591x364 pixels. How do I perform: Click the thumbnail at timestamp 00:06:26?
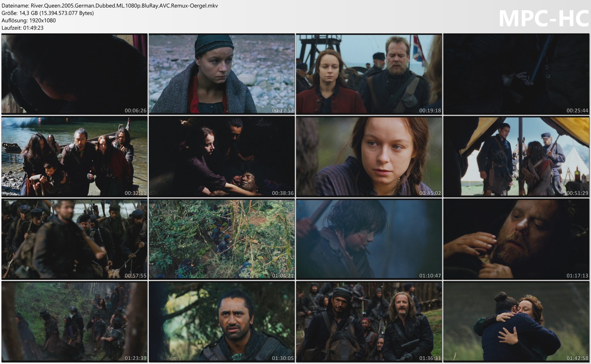(x=74, y=74)
